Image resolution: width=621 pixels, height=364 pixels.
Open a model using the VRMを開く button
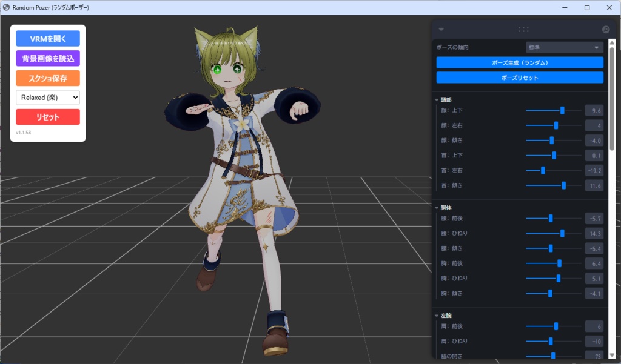click(47, 38)
